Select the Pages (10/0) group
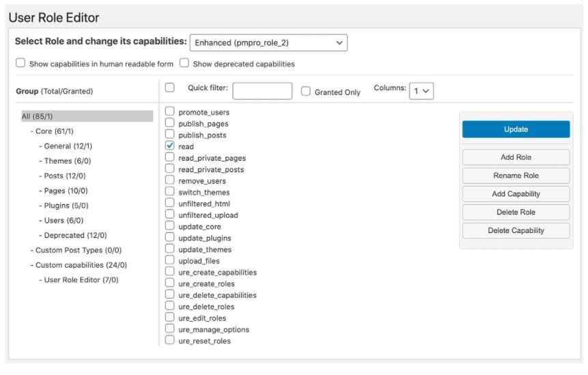The width and height of the screenshot is (588, 375). pyautogui.click(x=64, y=191)
